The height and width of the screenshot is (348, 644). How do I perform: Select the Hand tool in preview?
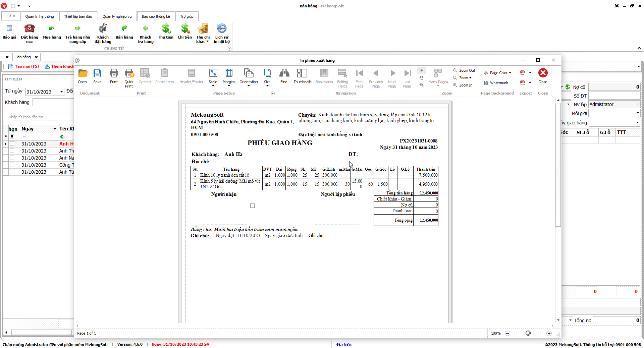[422, 78]
